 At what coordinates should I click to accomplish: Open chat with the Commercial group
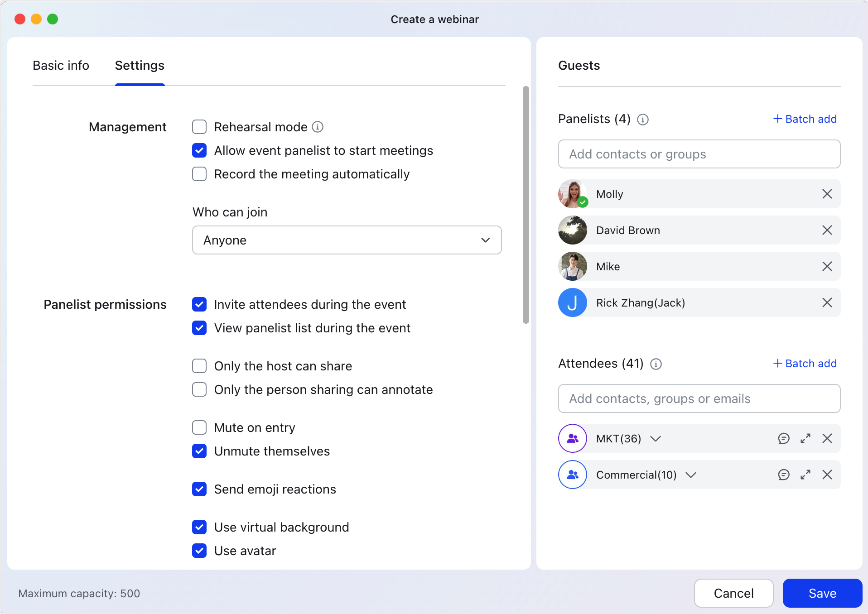784,475
